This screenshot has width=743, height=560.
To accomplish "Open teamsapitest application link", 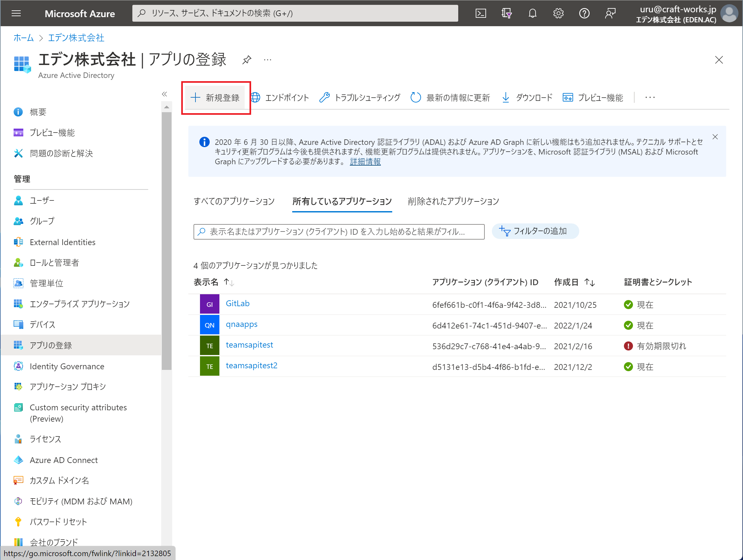I will (249, 345).
